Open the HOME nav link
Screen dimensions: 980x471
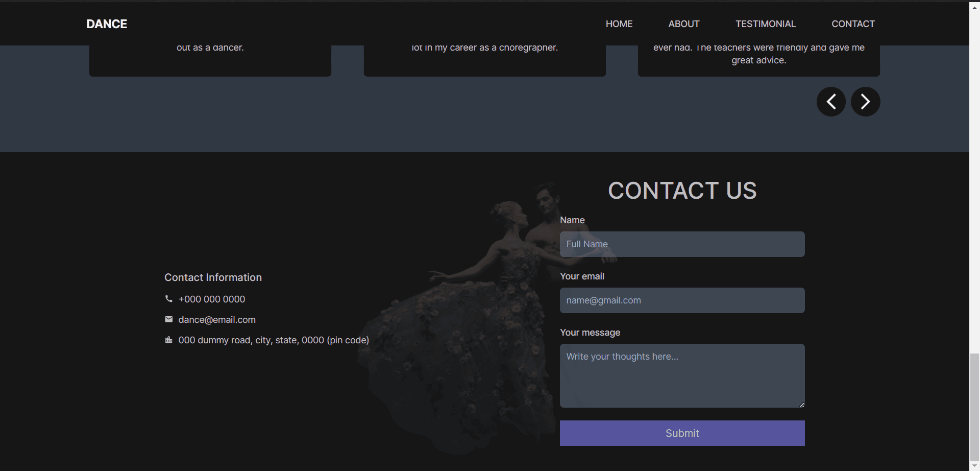point(619,24)
